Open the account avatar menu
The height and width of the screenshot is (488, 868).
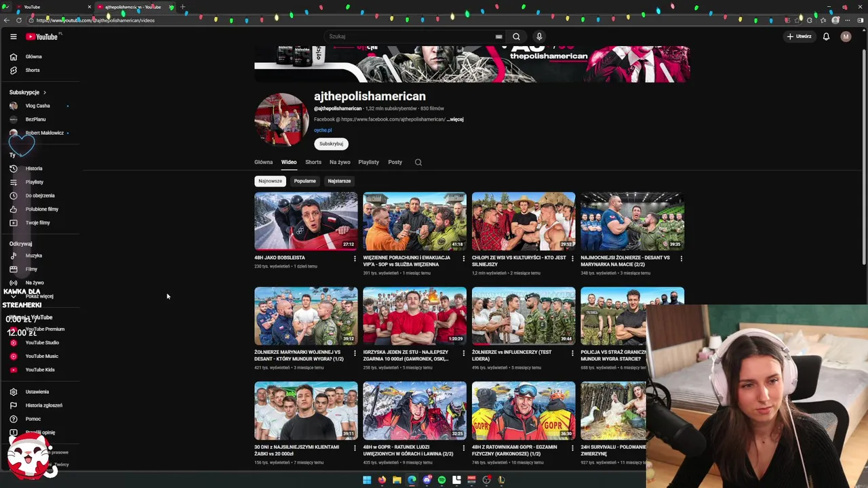pos(846,37)
